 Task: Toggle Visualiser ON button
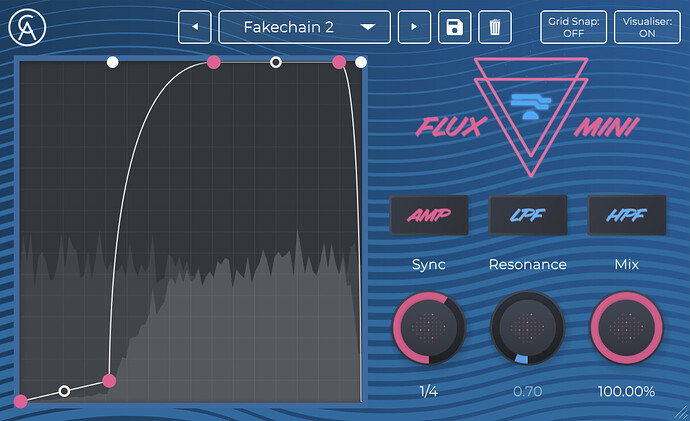click(647, 27)
